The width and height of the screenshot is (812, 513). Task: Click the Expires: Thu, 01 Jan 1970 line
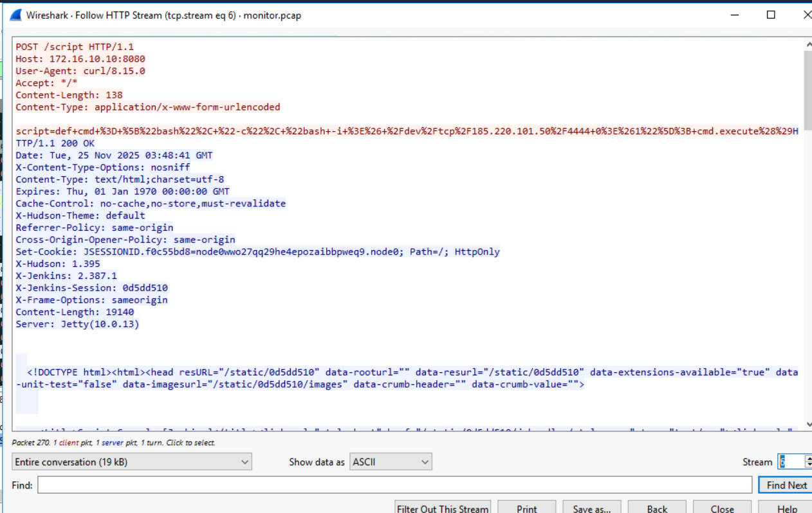tap(122, 192)
